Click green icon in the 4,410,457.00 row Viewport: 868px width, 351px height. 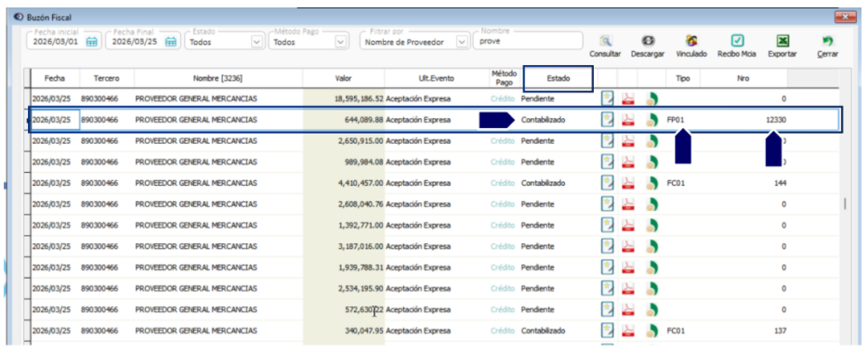651,183
